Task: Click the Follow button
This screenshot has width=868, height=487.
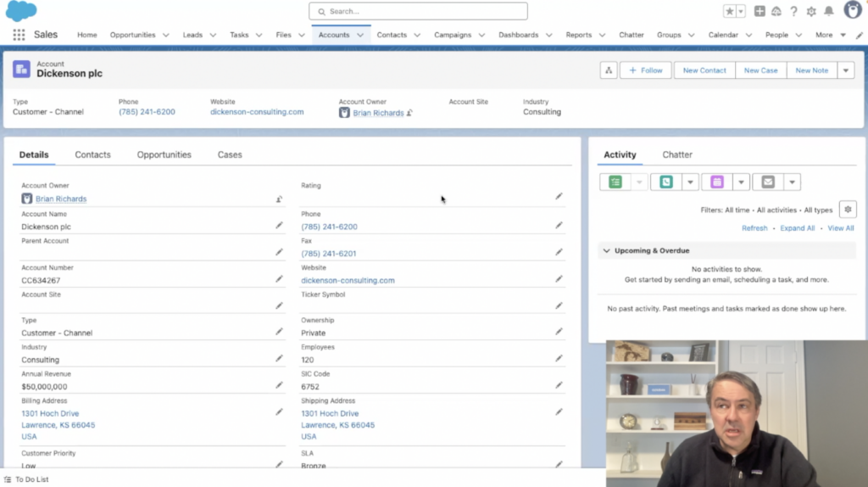Action: pos(645,70)
